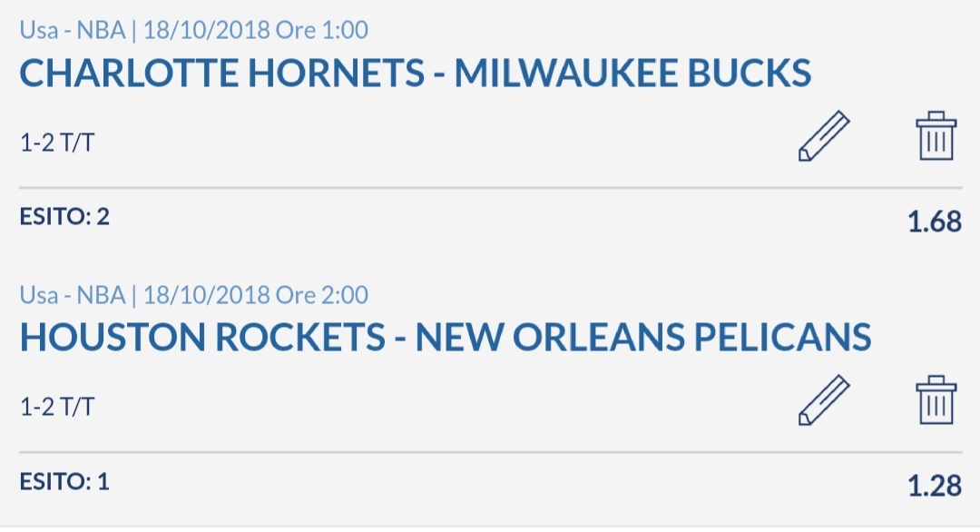Click the 18/10/2018 Ore 1:00 date text

tap(256, 30)
